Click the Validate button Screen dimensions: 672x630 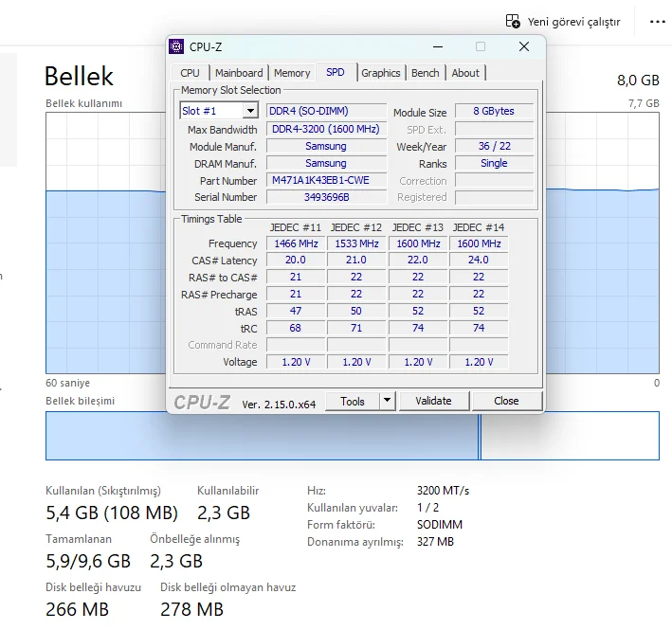click(x=433, y=401)
